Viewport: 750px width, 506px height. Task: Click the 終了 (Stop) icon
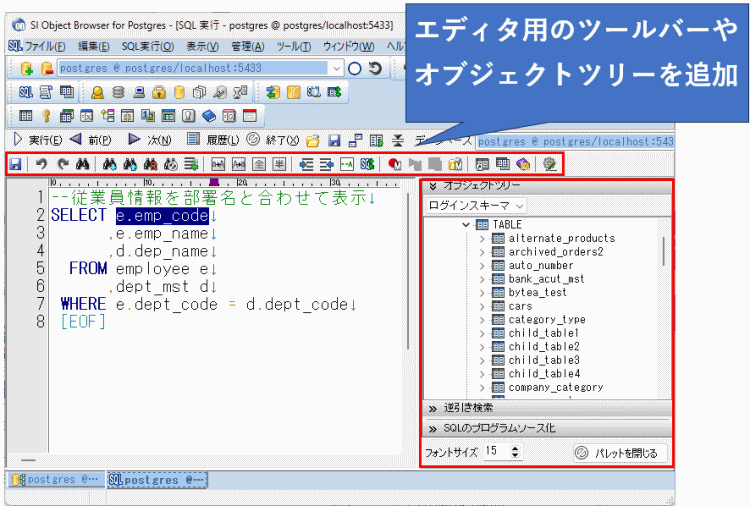click(x=253, y=140)
